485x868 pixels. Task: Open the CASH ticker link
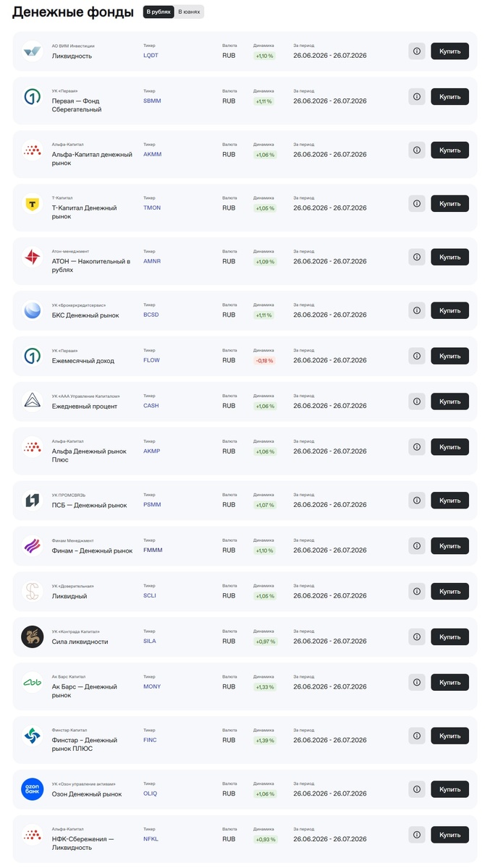click(x=151, y=406)
